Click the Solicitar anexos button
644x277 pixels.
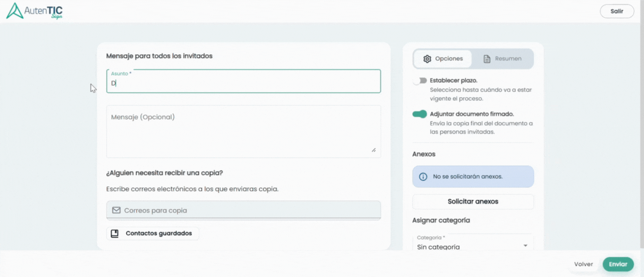tap(473, 202)
